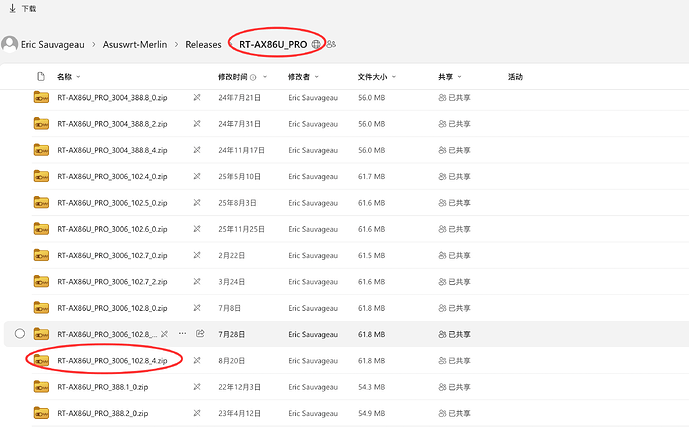Click the people sharing icon in breadcrumb
Screen dimensions: 689x428
point(331,44)
